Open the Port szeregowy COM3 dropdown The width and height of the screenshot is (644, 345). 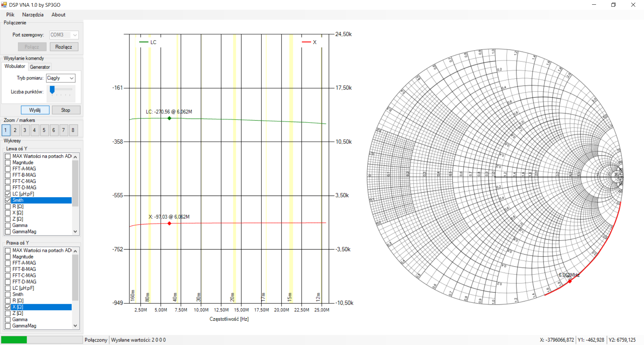coord(75,35)
